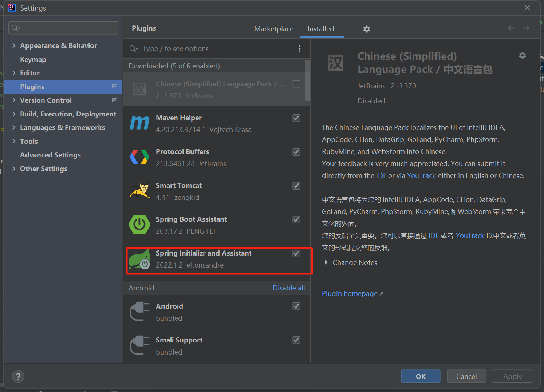Go forward with the right arrow
The image size is (544, 392).
pos(526,28)
